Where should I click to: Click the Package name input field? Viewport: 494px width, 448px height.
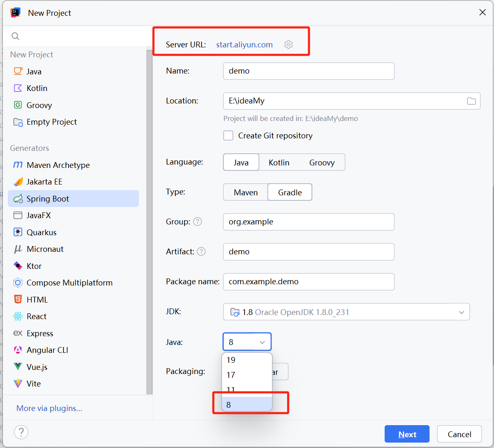tap(309, 281)
